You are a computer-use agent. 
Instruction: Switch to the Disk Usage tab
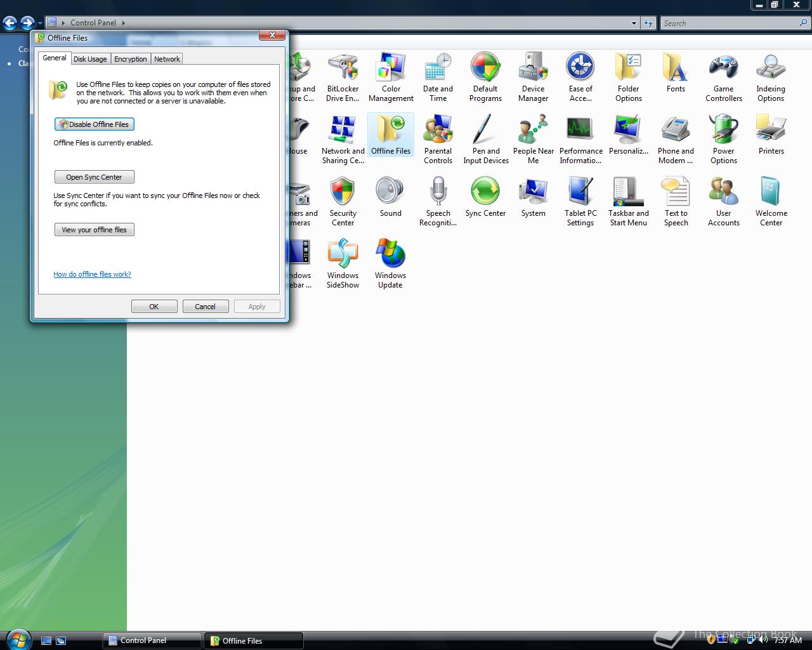tap(90, 59)
